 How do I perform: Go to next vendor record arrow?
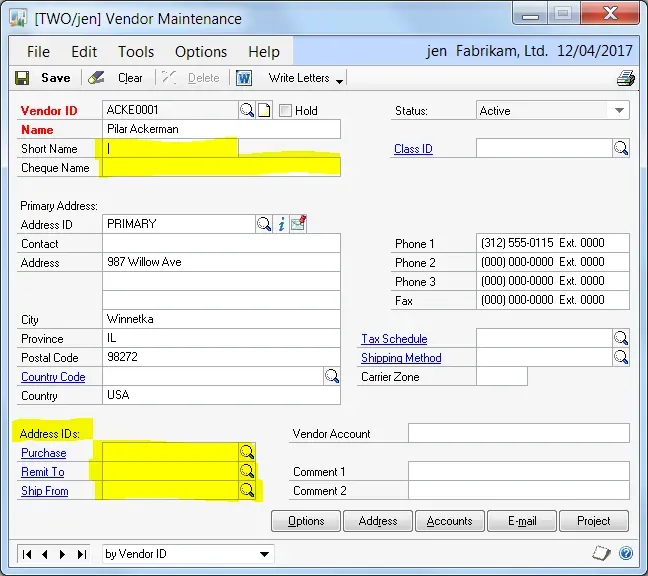tap(62, 554)
